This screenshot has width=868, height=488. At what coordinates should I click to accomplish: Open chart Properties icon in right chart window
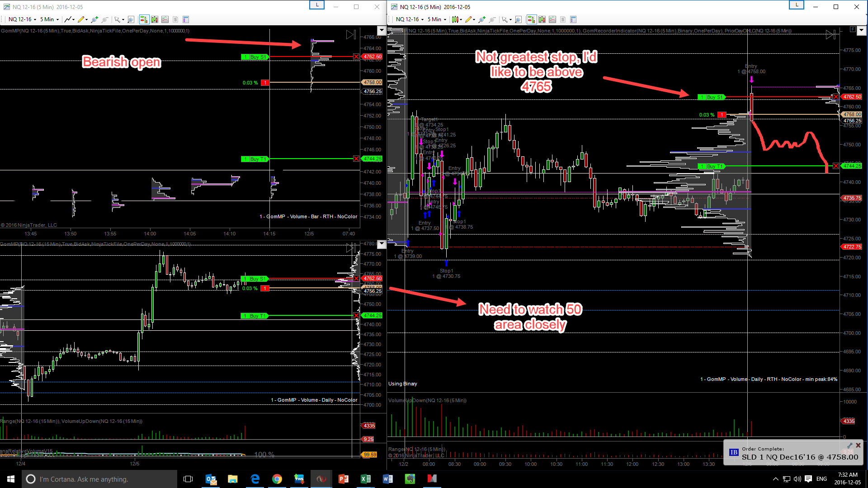[573, 19]
